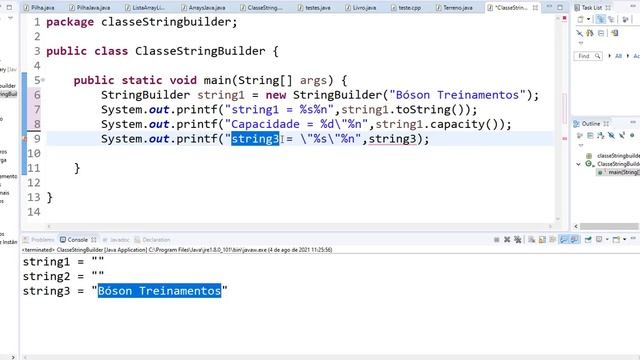Collapse ClasseStringBuilder class node in Outline
This screenshot has width=640, height=360.
pos(578,164)
